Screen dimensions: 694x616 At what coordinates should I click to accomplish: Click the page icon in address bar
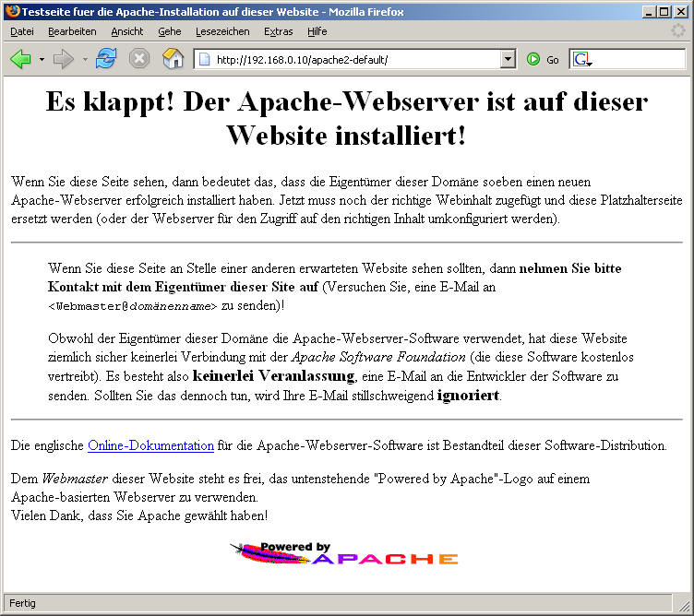pyautogui.click(x=205, y=59)
